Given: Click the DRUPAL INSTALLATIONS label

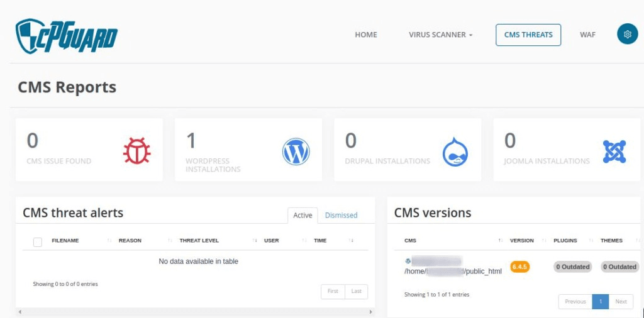Looking at the screenshot, I should (387, 162).
